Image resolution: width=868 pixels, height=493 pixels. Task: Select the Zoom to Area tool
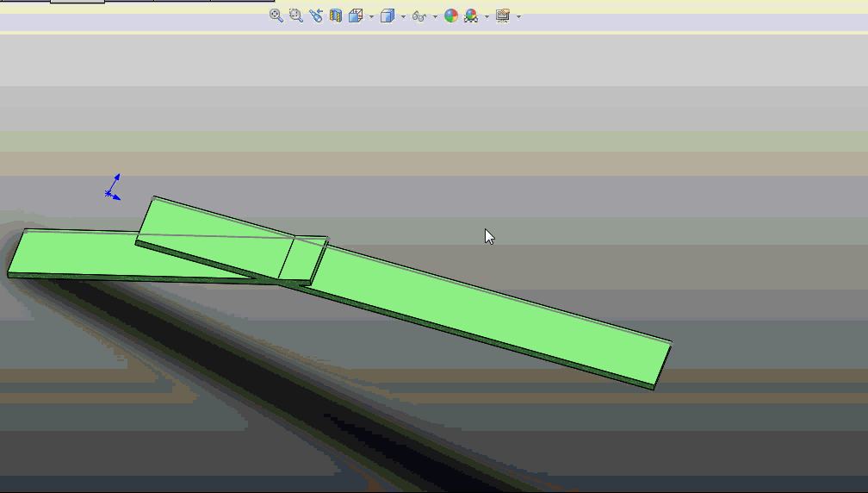pos(296,16)
